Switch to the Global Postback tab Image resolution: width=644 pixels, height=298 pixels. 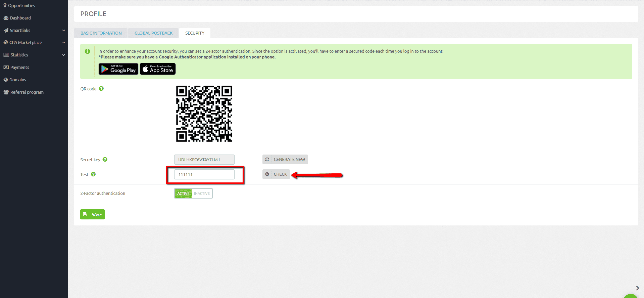coord(153,33)
